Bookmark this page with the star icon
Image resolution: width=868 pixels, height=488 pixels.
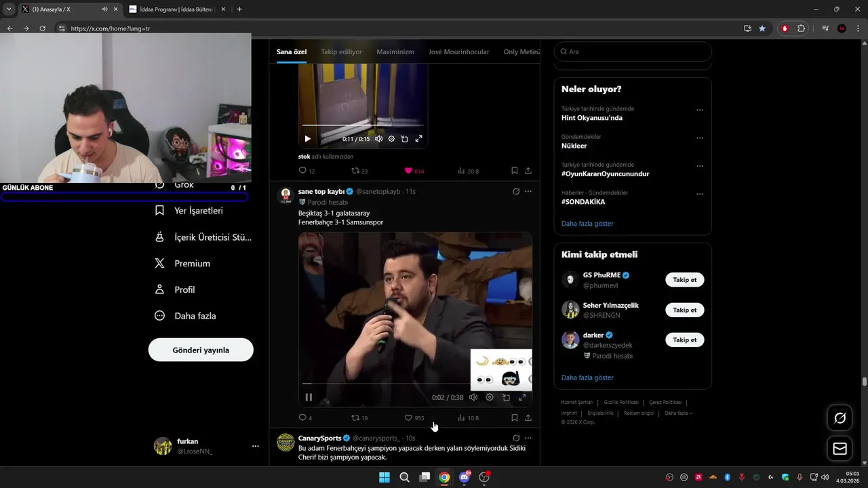pyautogui.click(x=762, y=28)
